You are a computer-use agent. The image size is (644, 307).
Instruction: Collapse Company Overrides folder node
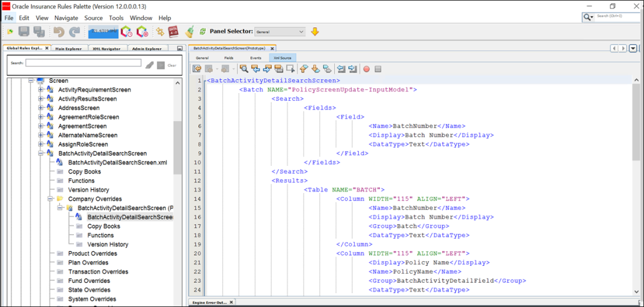coord(51,198)
